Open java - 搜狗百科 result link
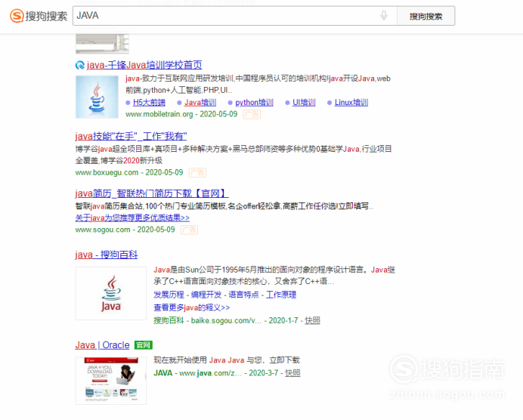The width and height of the screenshot is (523, 420). [x=107, y=255]
